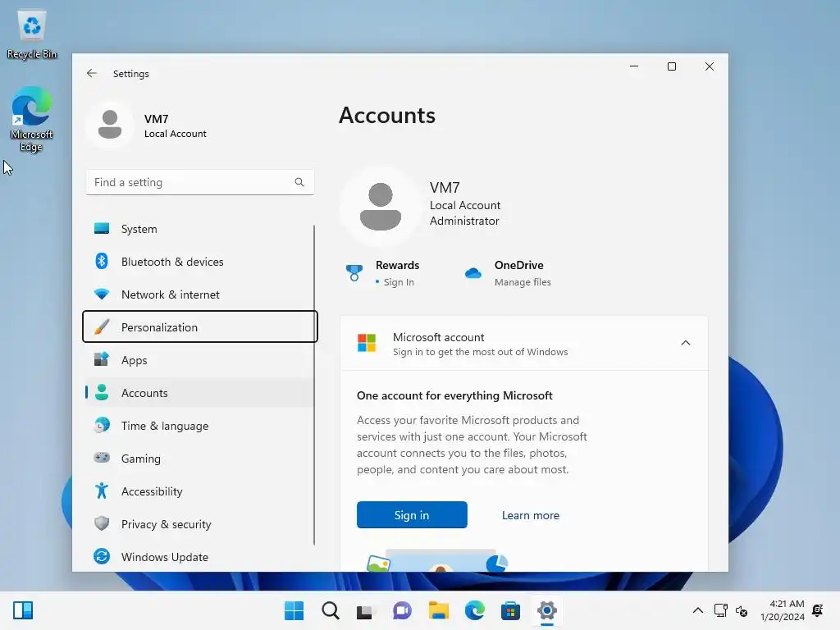The width and height of the screenshot is (840, 630).
Task: Go back using Settings back arrow
Action: pyautogui.click(x=92, y=73)
